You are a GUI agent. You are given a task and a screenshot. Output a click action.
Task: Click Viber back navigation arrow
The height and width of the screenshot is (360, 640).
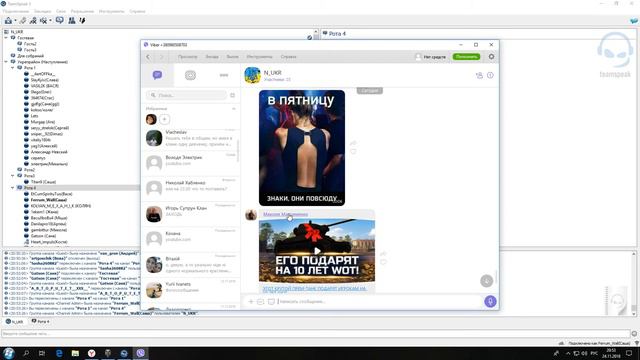click(148, 57)
